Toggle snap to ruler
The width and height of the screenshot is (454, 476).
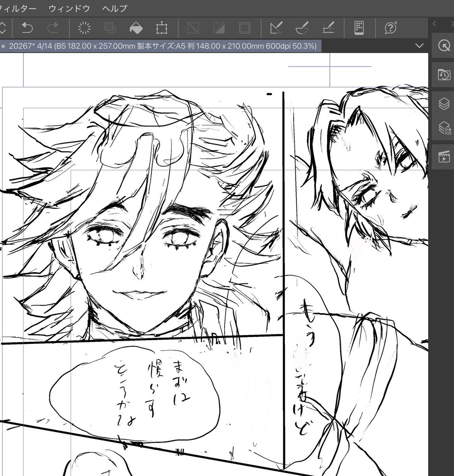point(276,28)
